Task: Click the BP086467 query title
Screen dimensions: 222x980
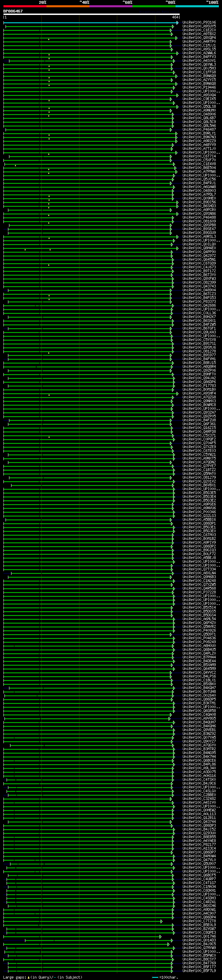Action: pos(13,11)
